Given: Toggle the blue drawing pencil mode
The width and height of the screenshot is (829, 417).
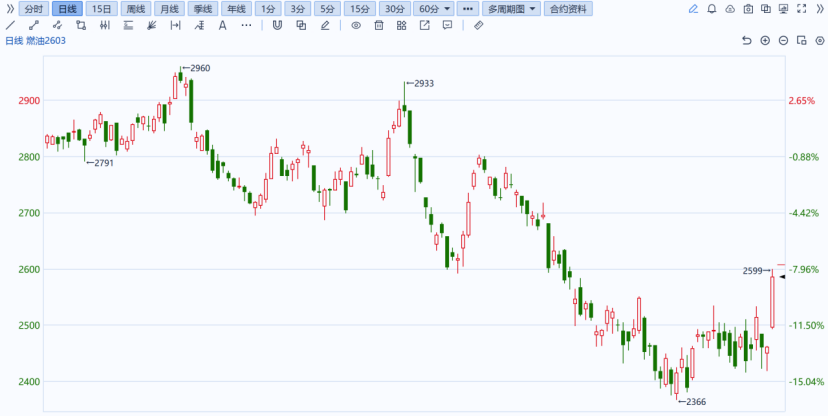Looking at the screenshot, I should (694, 8).
